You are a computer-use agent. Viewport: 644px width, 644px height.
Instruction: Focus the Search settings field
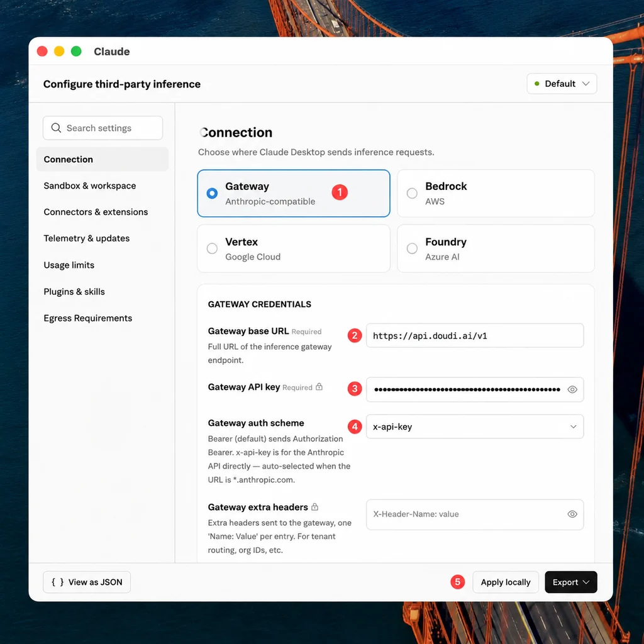coord(103,128)
